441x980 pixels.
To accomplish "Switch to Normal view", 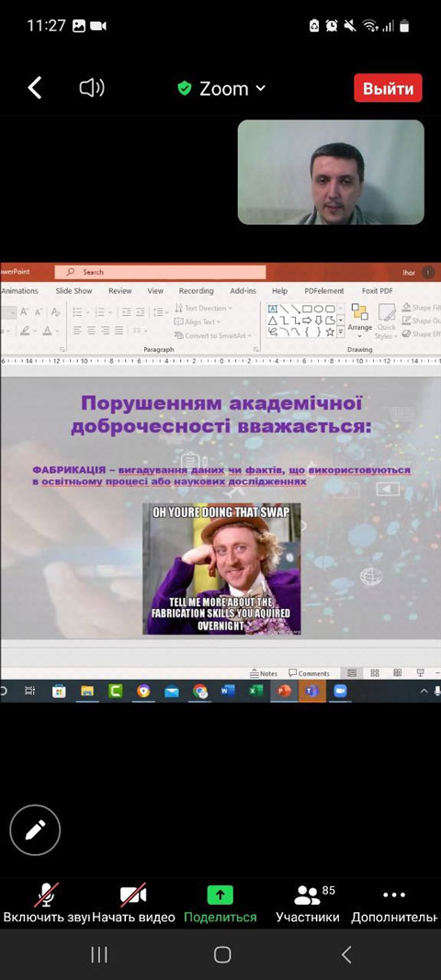I will [352, 673].
